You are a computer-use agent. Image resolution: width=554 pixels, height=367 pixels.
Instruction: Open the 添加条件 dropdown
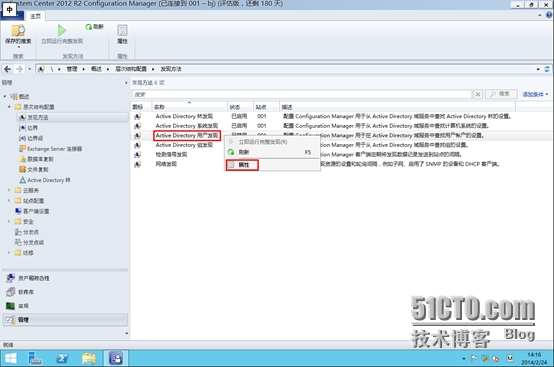536,94
